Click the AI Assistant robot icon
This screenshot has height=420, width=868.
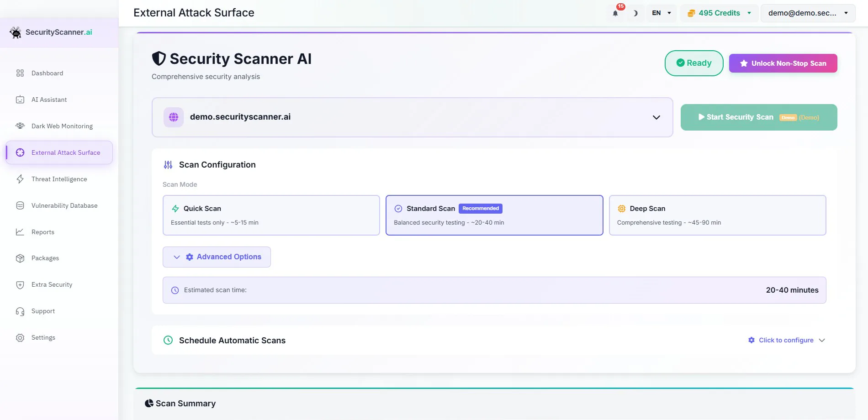tap(20, 100)
